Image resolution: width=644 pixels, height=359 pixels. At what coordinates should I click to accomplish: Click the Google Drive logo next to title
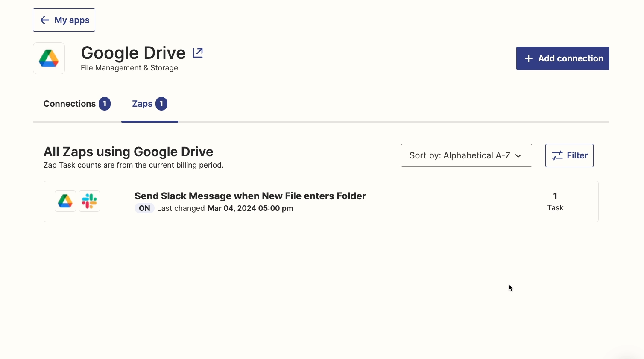click(49, 58)
